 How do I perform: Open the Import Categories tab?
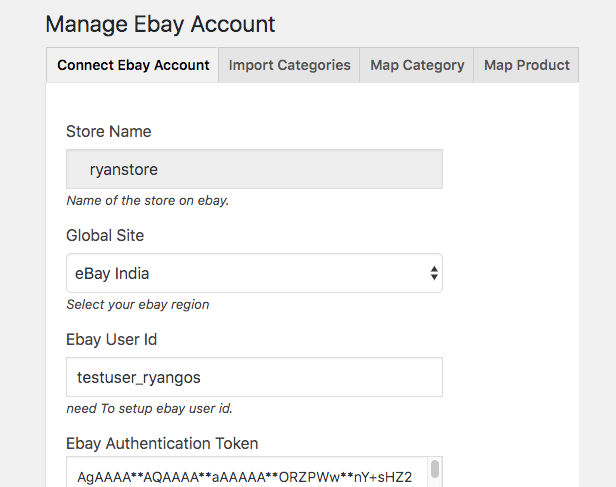289,65
